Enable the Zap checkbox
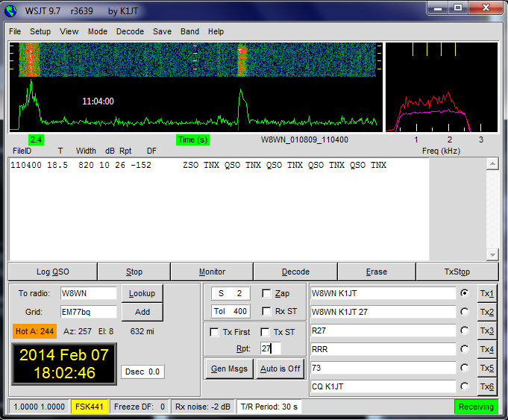This screenshot has width=508, height=420. pyautogui.click(x=267, y=293)
